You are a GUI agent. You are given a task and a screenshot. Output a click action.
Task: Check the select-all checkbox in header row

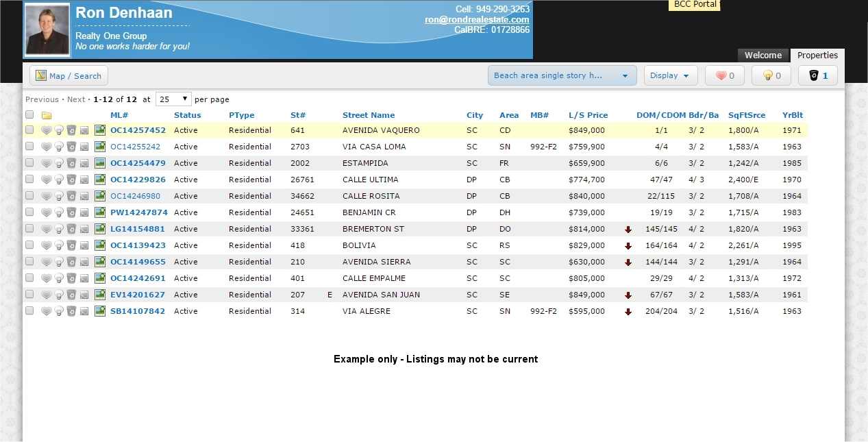pos(29,114)
